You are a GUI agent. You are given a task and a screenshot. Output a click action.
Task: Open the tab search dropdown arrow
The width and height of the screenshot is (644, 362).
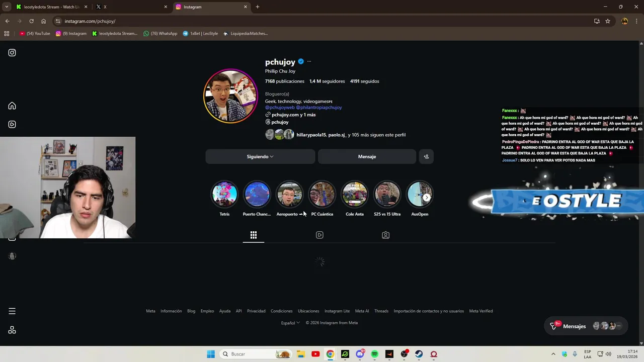click(7, 7)
